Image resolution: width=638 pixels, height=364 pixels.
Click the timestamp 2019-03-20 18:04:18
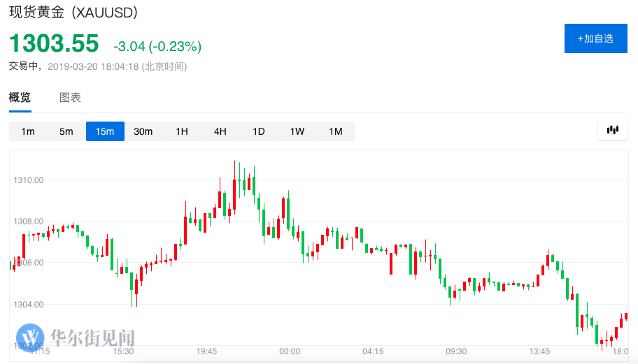pyautogui.click(x=93, y=66)
